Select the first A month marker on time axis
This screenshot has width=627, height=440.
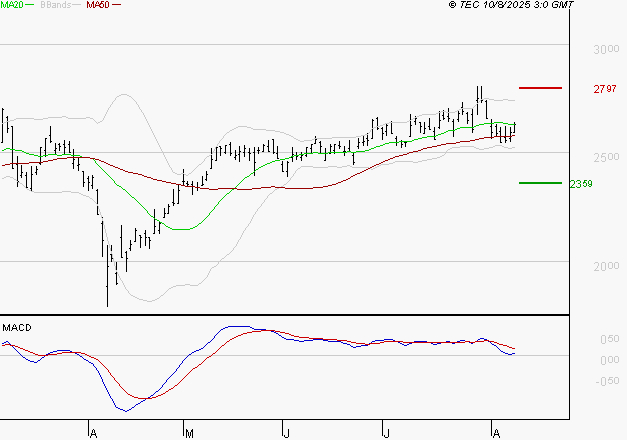92,432
